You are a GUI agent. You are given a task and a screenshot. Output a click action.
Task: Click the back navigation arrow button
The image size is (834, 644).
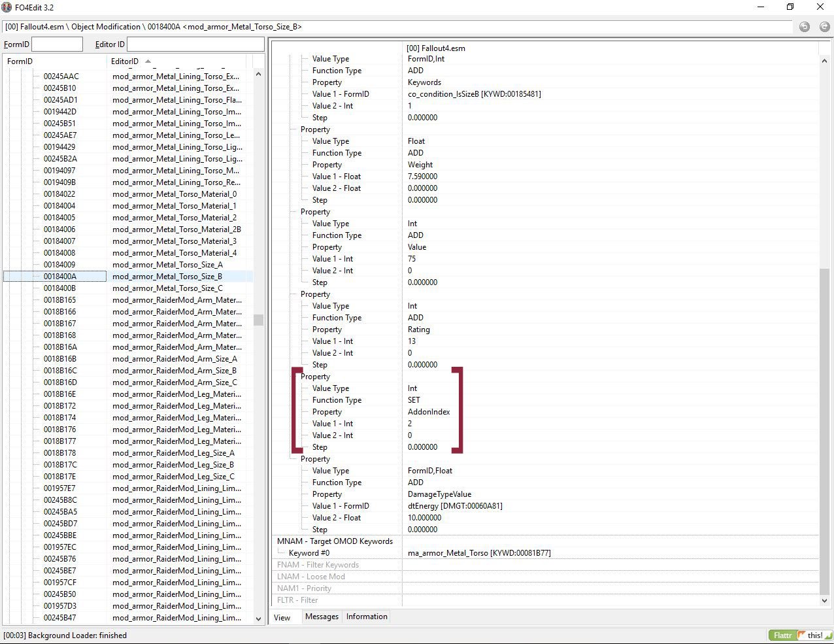pyautogui.click(x=805, y=27)
